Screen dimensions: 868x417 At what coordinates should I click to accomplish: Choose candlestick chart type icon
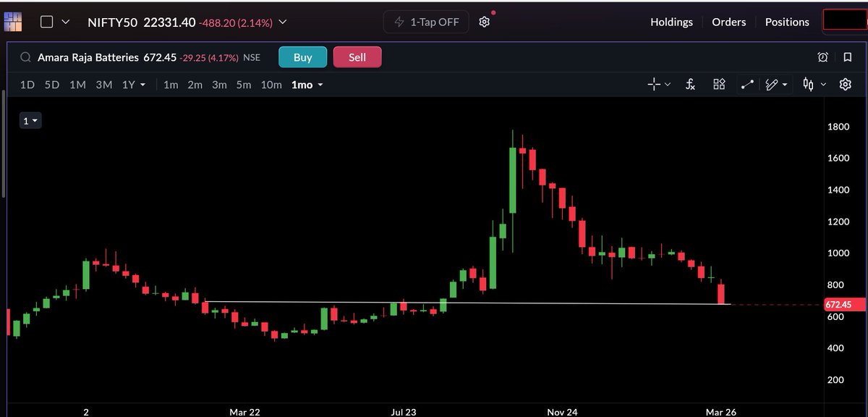[x=808, y=85]
